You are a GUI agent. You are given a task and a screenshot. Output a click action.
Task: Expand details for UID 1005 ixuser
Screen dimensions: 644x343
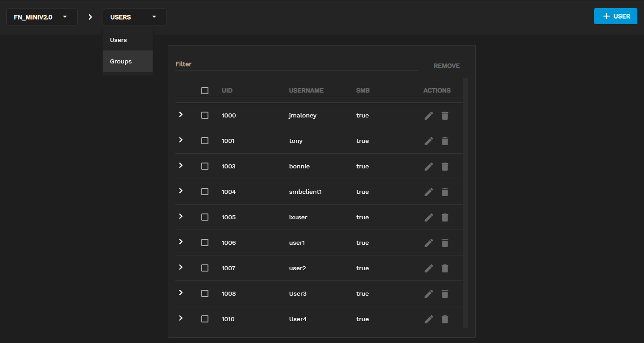(x=181, y=216)
